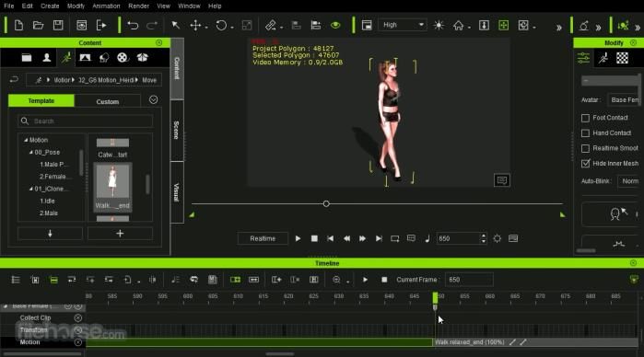644x357 pixels.
Task: Open the Save project icon
Action: click(x=58, y=25)
